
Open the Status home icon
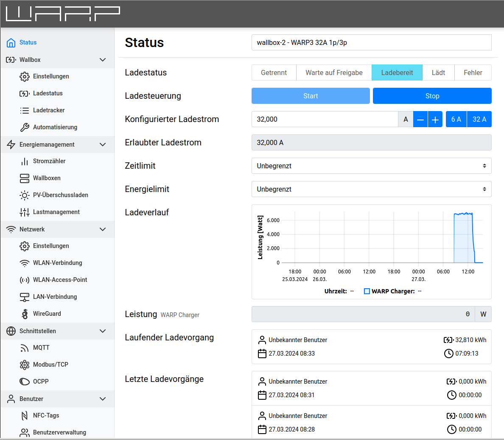(11, 42)
